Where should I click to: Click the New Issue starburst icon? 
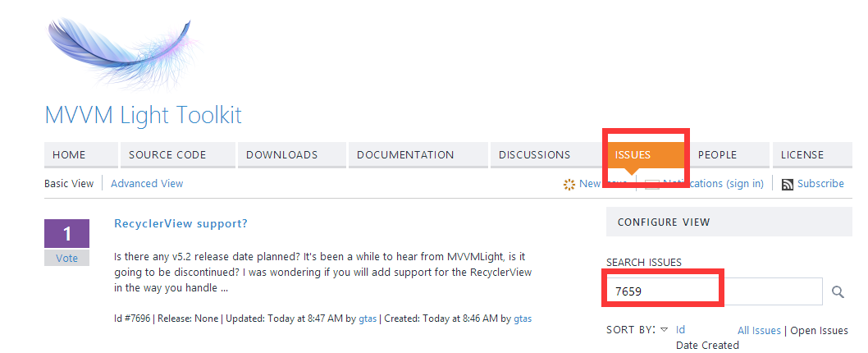[x=569, y=185]
